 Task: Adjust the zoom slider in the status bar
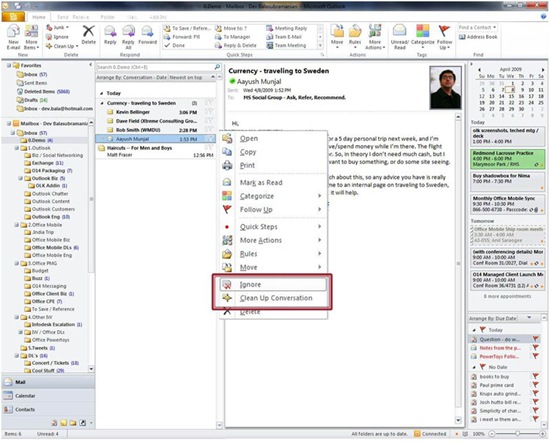tap(517, 434)
